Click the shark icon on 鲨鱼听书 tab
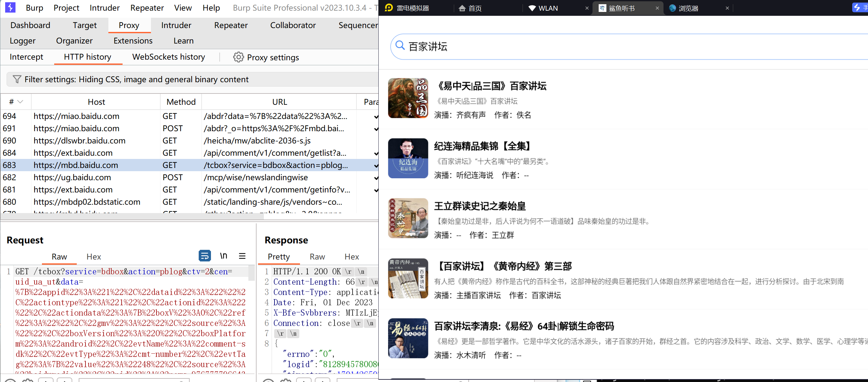Image resolution: width=868 pixels, height=382 pixels. point(603,8)
